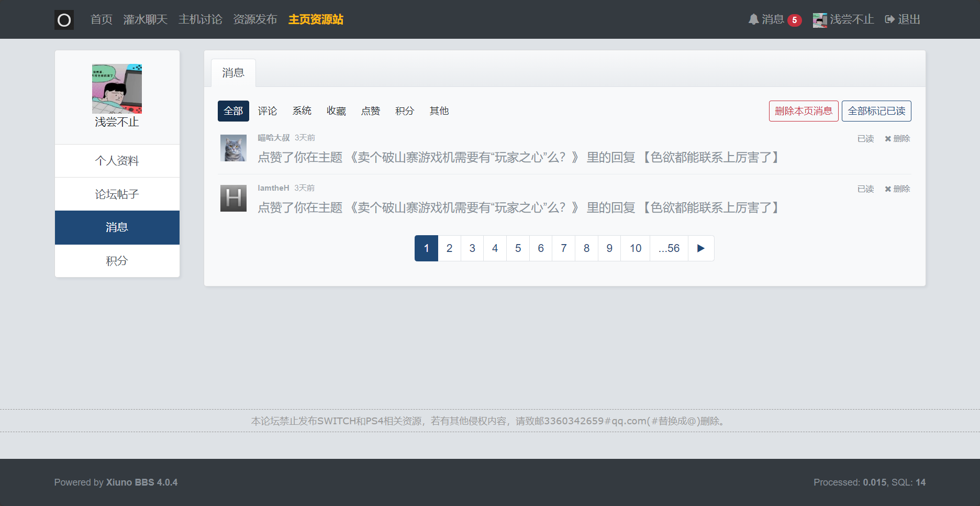Image resolution: width=980 pixels, height=506 pixels.
Task: Filter messages by 点赞
Action: tap(370, 111)
